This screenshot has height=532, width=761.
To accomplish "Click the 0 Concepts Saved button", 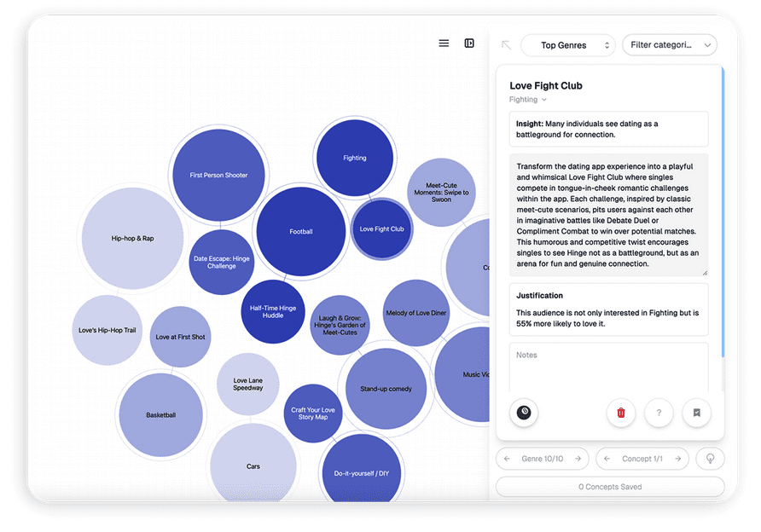I will (x=610, y=487).
